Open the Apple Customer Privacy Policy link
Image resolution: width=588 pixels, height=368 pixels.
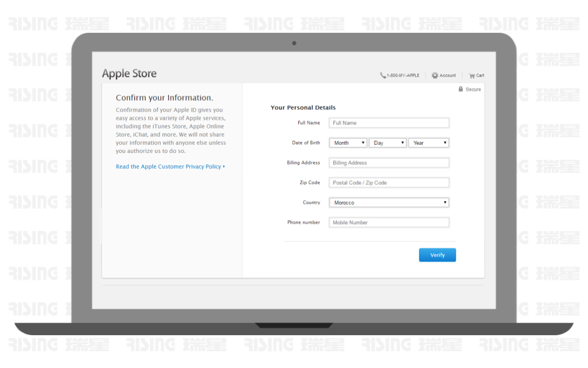click(x=170, y=166)
